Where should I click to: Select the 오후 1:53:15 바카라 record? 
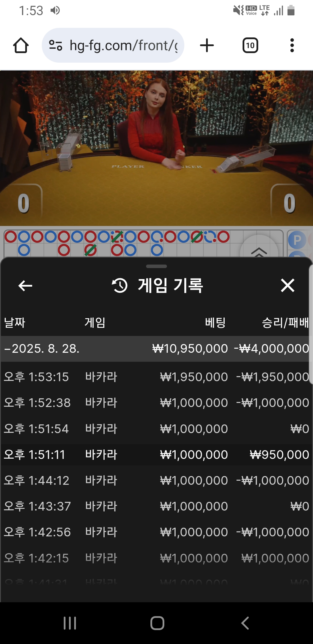156,377
